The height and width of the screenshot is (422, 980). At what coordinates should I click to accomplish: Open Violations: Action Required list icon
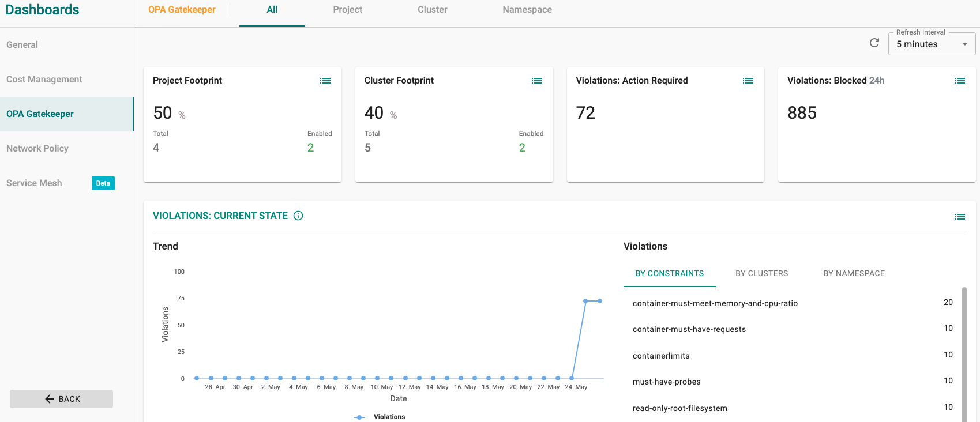(x=748, y=81)
